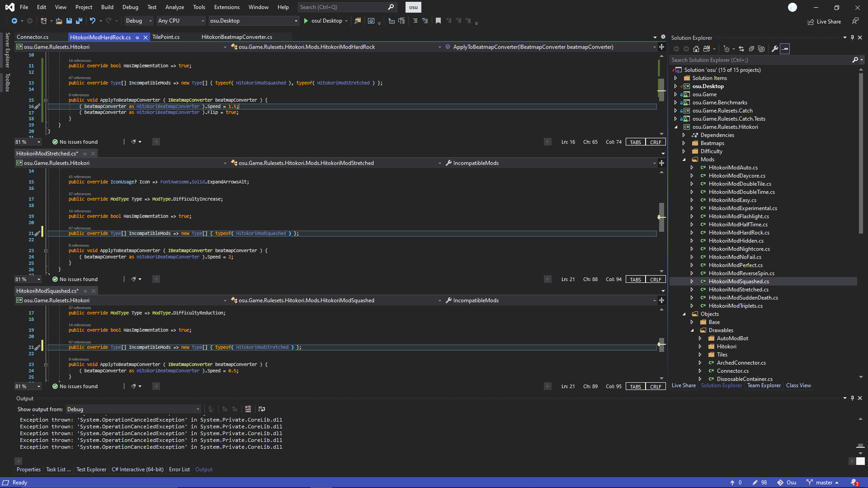The width and height of the screenshot is (868, 488).
Task: Click the Solution Explorer Home icon
Action: tap(696, 49)
